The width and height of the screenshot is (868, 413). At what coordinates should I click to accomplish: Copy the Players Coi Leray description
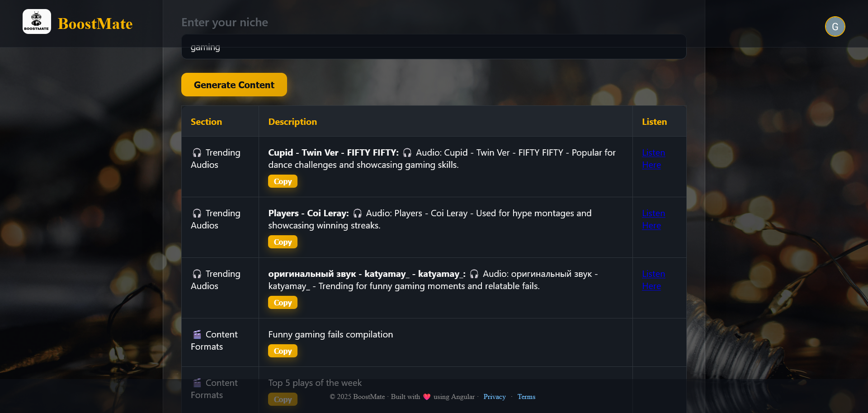coord(283,242)
